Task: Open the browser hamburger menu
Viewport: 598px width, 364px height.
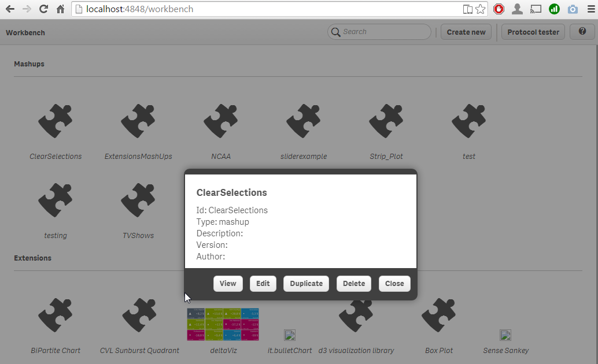Action: click(x=590, y=9)
